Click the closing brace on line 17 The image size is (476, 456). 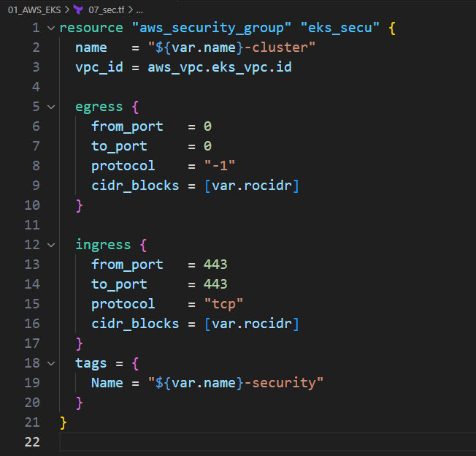79,344
